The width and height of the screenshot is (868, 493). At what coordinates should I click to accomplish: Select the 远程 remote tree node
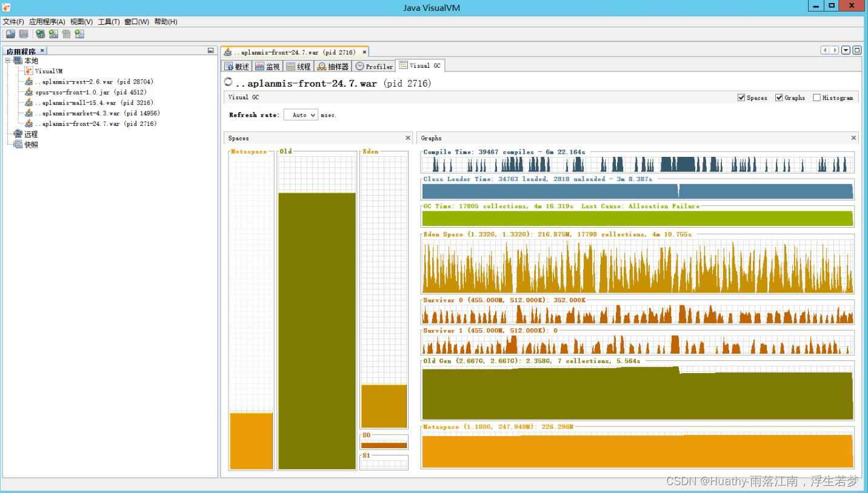coord(31,134)
